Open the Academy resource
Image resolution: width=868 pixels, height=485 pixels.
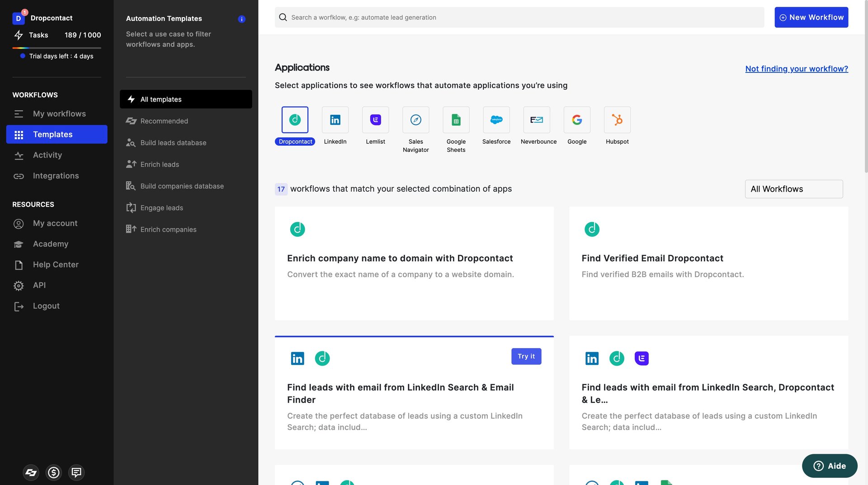click(x=57, y=244)
